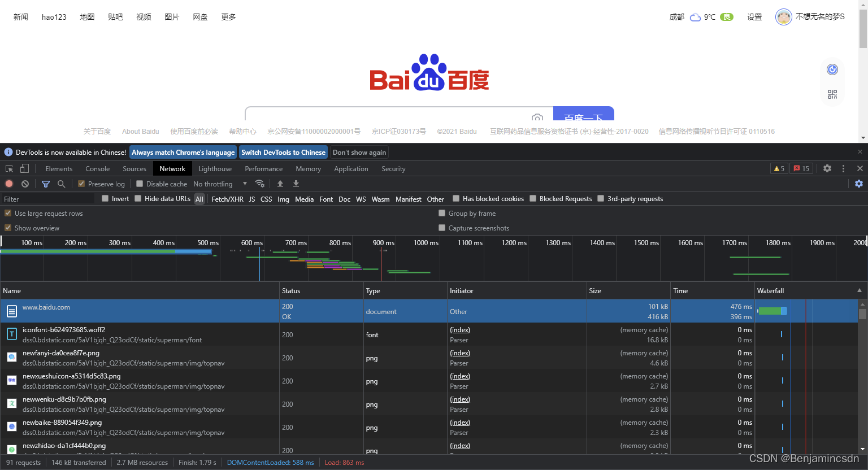
Task: Clear the network log
Action: pos(25,184)
